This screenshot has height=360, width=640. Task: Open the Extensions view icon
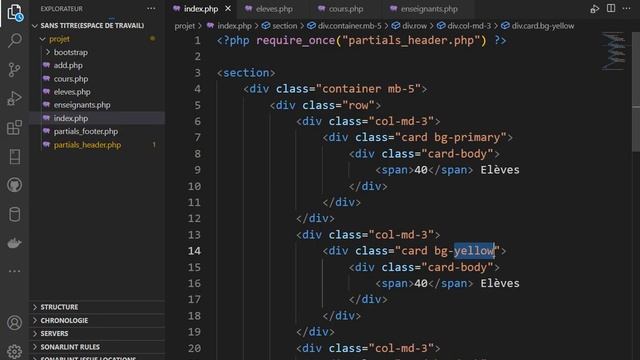coord(15,127)
